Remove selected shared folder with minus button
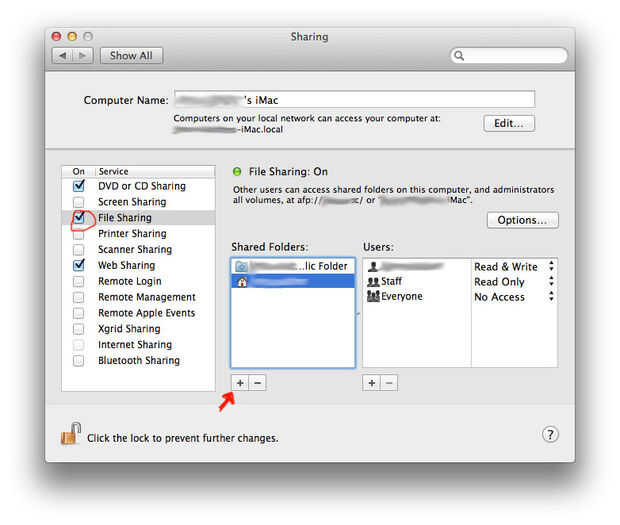Screen dimensions: 620x525 pyautogui.click(x=257, y=383)
